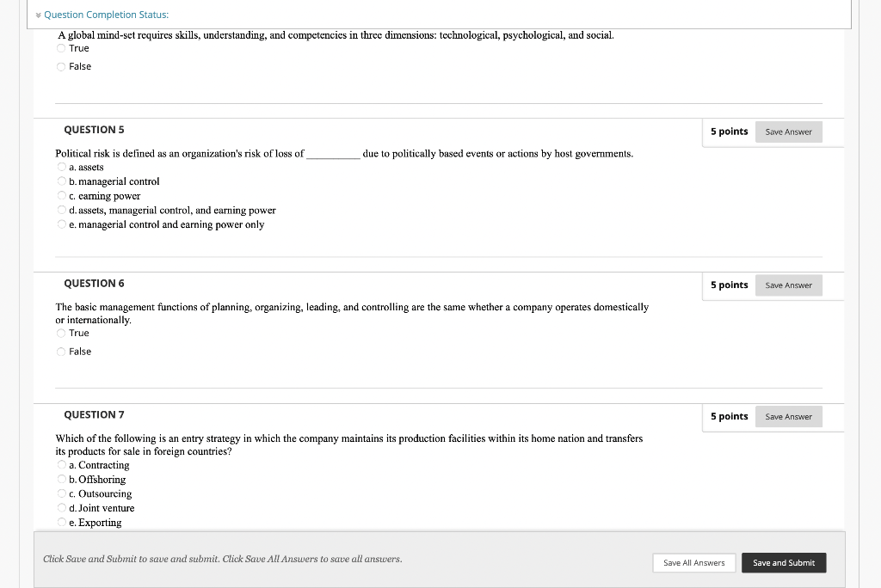Choose e. Exporting for Question 7
Screen dimensions: 881x588
click(x=61, y=523)
